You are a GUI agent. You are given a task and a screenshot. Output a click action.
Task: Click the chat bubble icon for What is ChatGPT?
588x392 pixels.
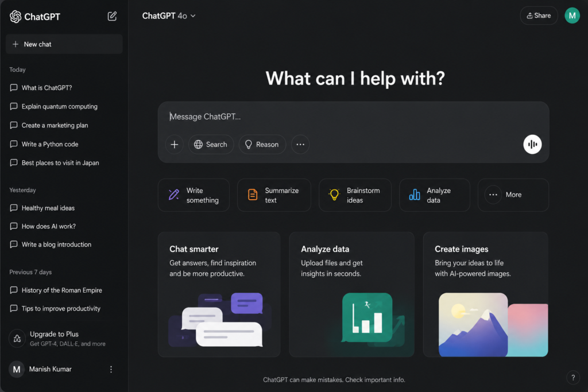point(14,88)
